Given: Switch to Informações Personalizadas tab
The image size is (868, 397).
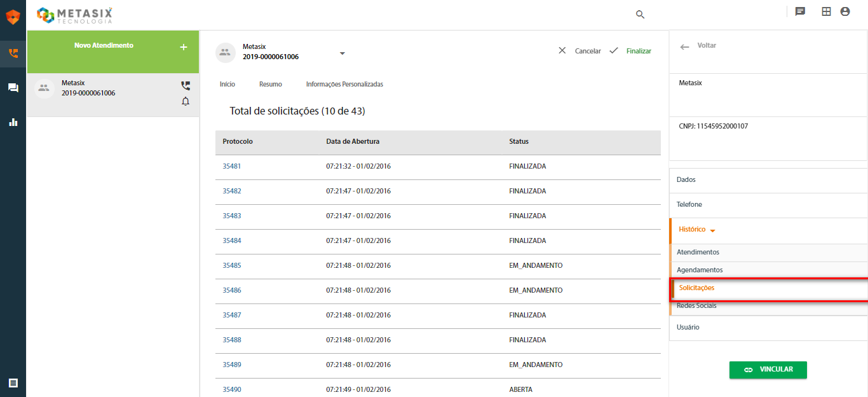Looking at the screenshot, I should pyautogui.click(x=344, y=84).
